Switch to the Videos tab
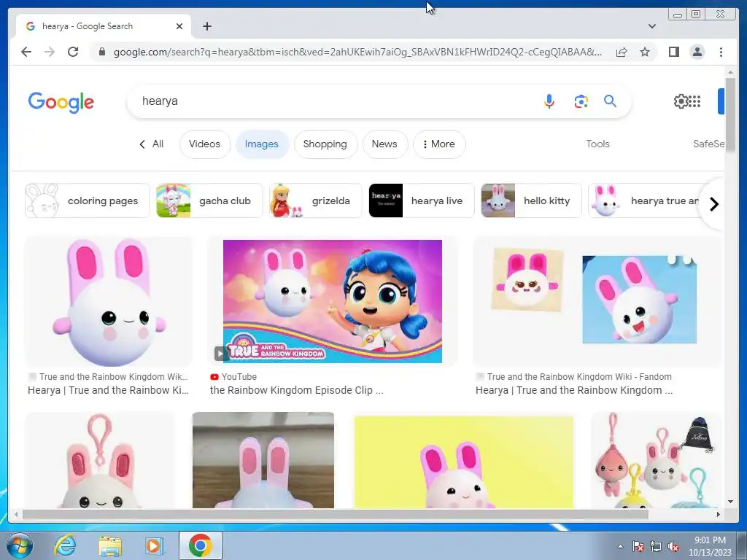The width and height of the screenshot is (747, 560). [x=205, y=144]
